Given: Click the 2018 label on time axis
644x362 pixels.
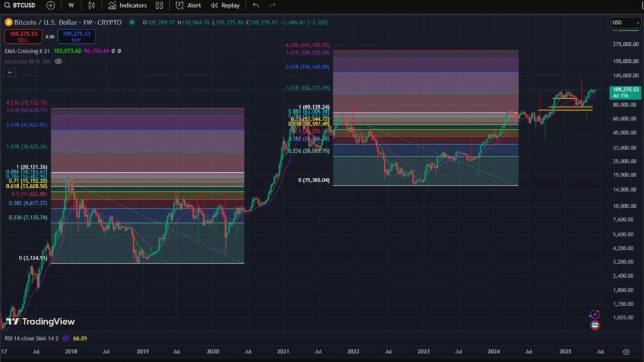Looking at the screenshot, I should (71, 352).
